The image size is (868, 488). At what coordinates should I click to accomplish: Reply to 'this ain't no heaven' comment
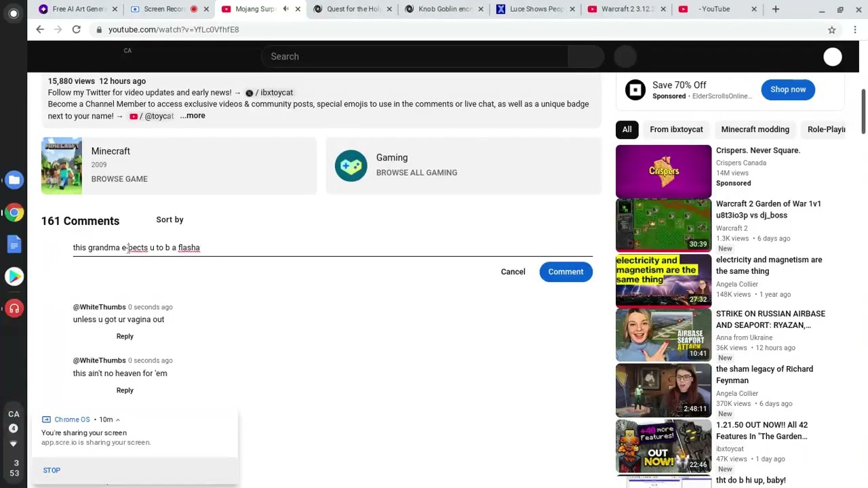[x=125, y=390]
